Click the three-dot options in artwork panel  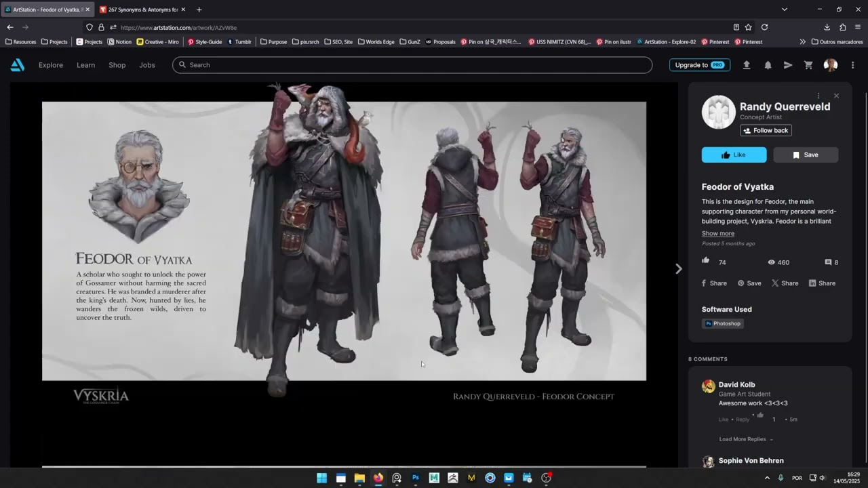click(818, 96)
